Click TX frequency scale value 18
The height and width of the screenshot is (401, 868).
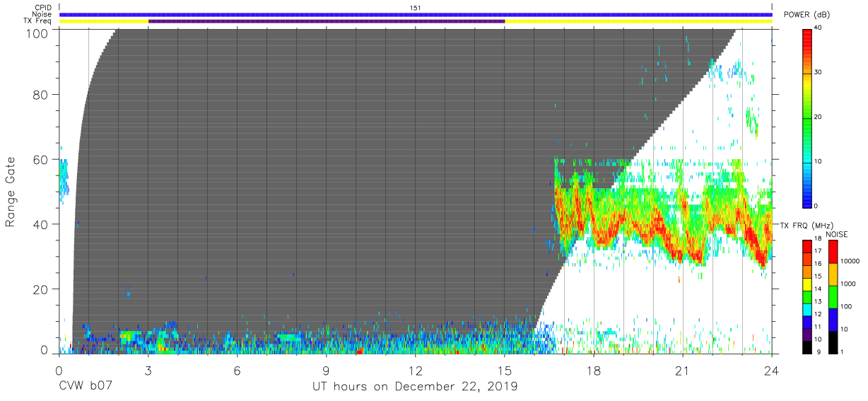coord(819,240)
